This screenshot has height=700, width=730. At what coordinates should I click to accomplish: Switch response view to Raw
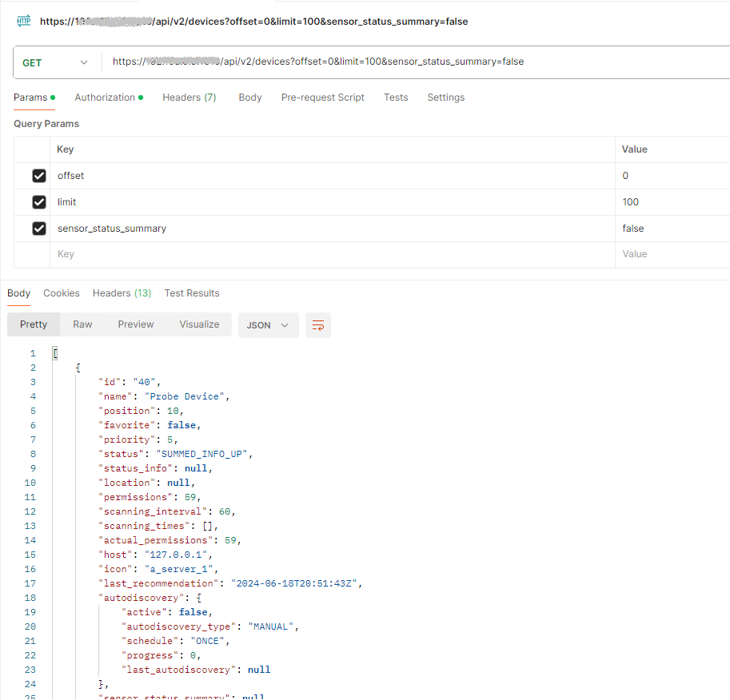coord(82,324)
